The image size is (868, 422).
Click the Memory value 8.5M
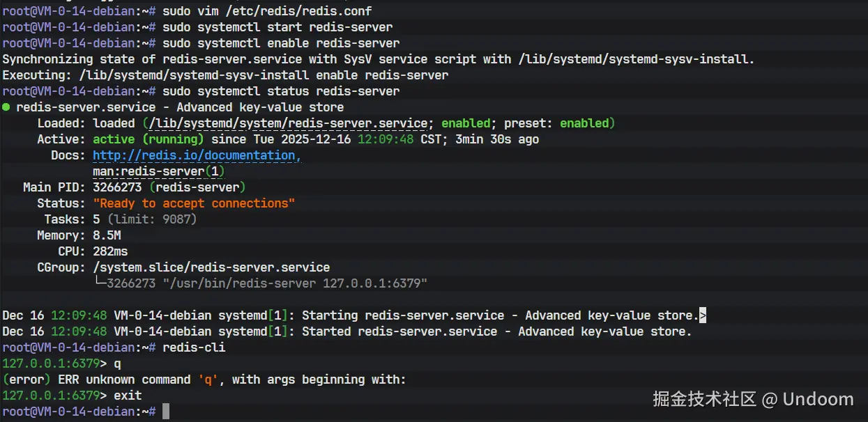(107, 235)
